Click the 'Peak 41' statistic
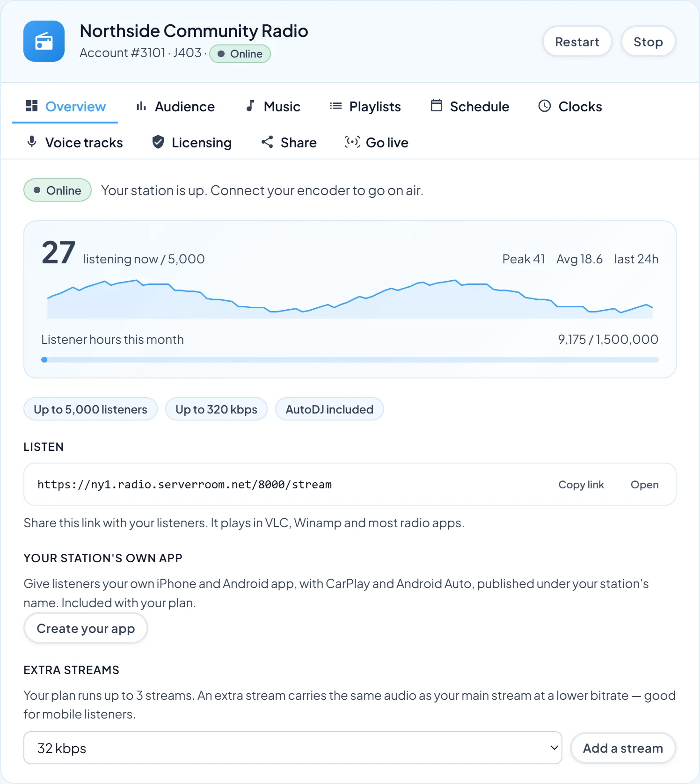Screen dimensions: 700x784 [524, 259]
